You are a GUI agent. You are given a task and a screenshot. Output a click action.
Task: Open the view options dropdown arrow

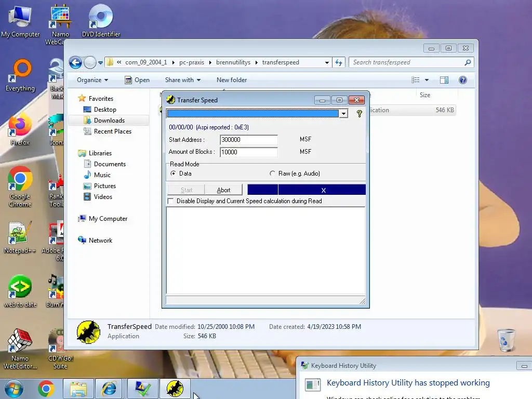tap(427, 80)
